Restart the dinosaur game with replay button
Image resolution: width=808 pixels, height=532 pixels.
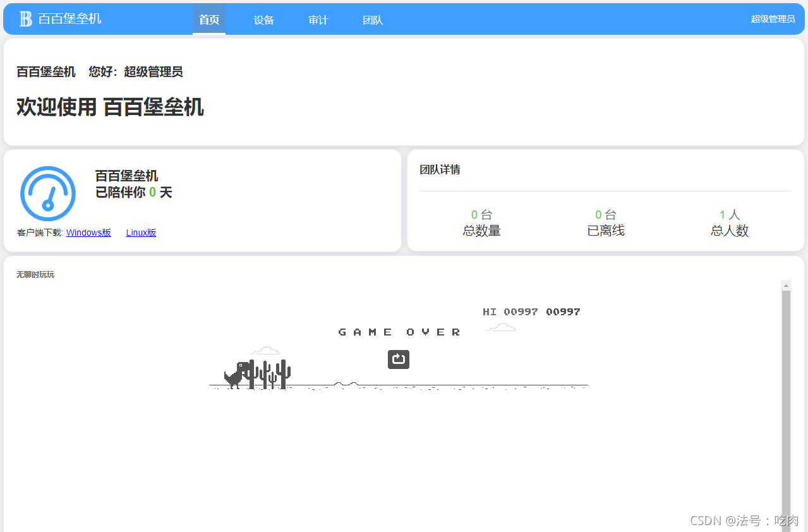tap(399, 360)
